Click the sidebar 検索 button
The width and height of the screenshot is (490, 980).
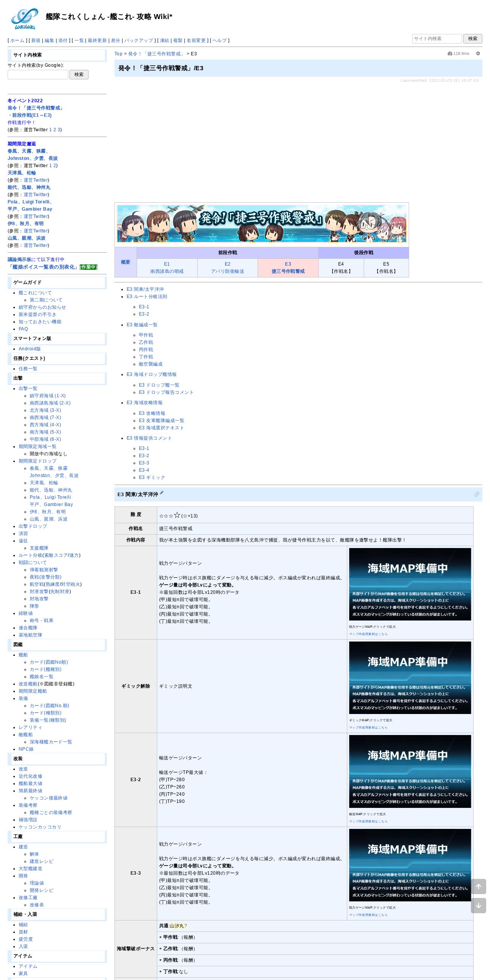[79, 74]
